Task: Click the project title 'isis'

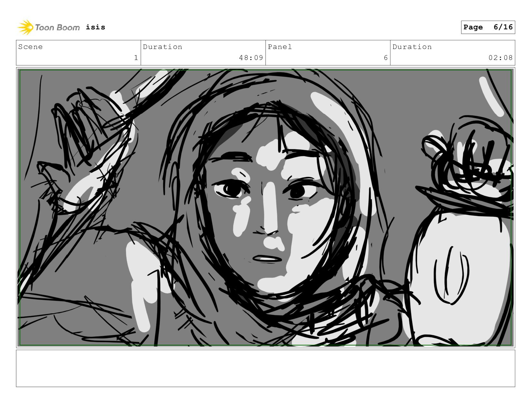Action: pyautogui.click(x=95, y=27)
